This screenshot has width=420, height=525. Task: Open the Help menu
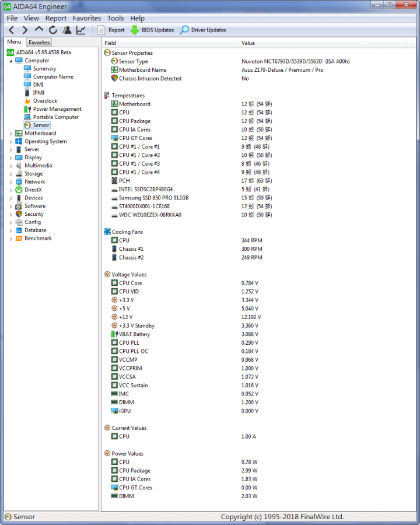(137, 19)
